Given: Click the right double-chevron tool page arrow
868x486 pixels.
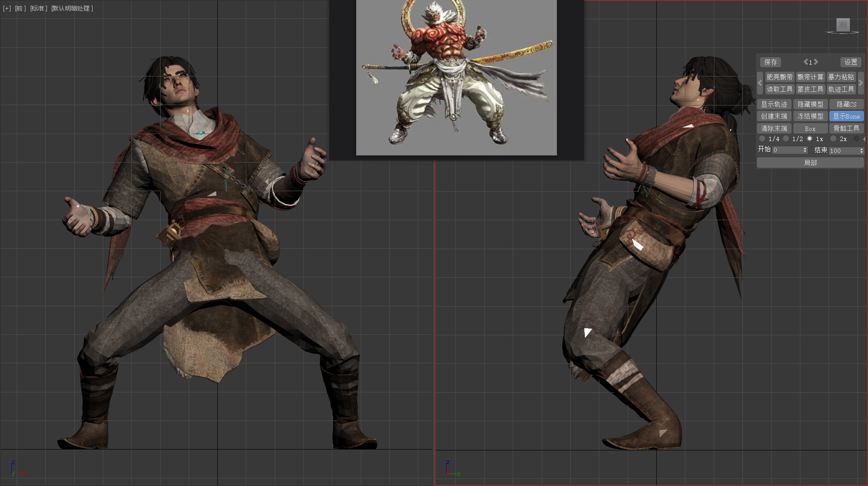Looking at the screenshot, I should pyautogui.click(x=861, y=83).
